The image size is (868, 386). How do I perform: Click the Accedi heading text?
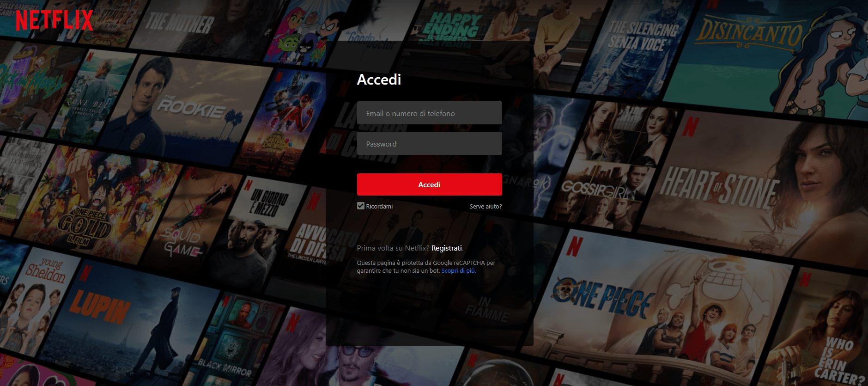click(x=379, y=80)
